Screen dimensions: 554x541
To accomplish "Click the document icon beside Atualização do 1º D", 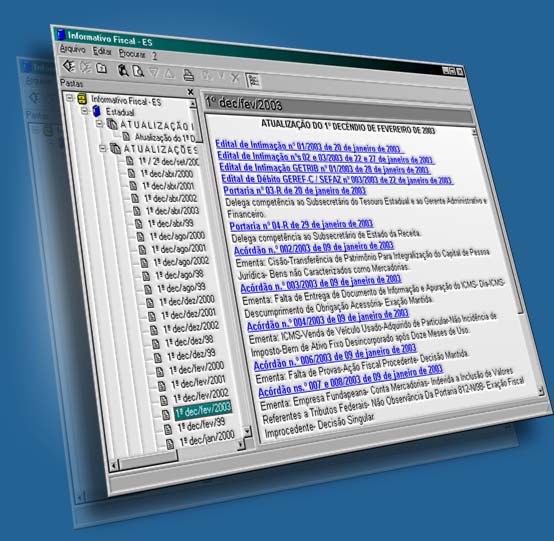I will tap(126, 136).
